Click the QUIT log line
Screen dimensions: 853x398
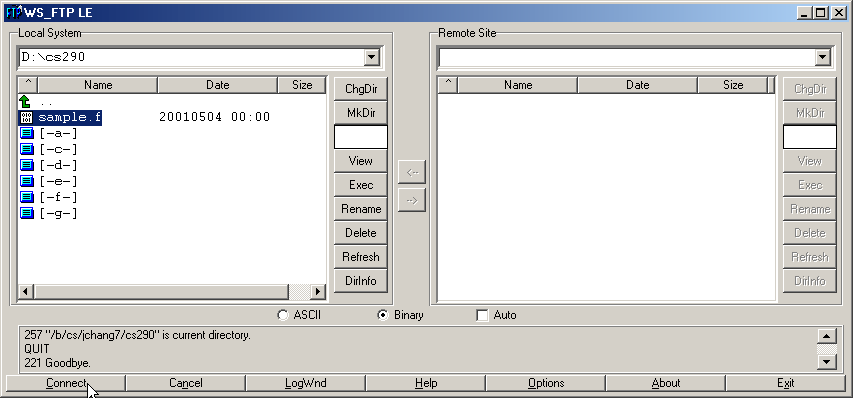[36, 349]
